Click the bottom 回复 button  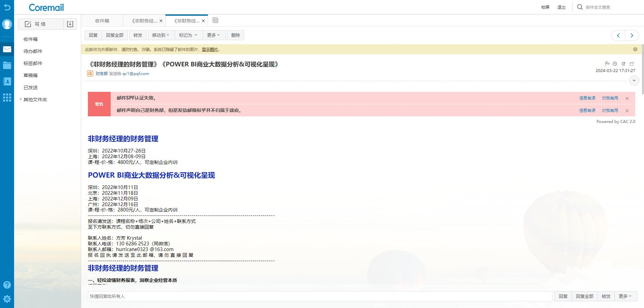pos(563,296)
